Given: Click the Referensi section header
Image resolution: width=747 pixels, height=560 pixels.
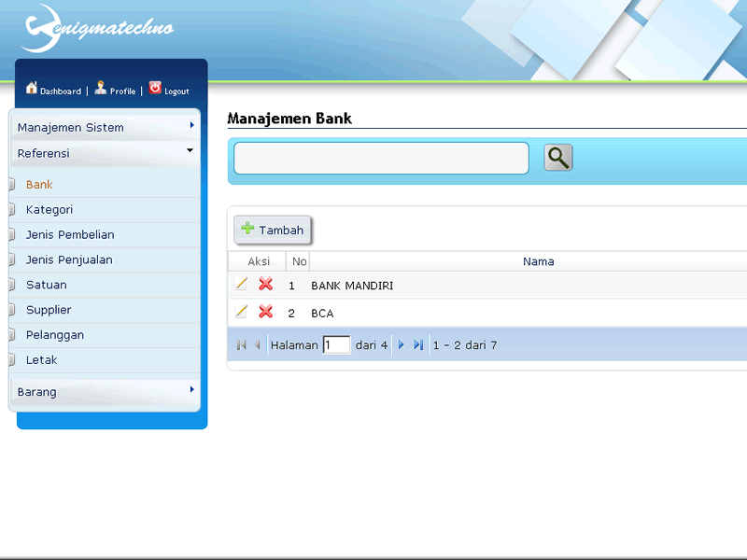Looking at the screenshot, I should click(x=106, y=153).
